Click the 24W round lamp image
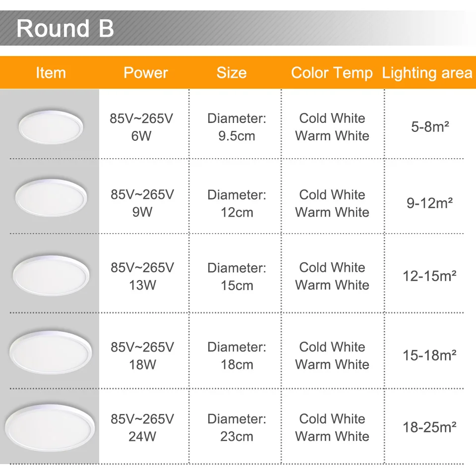 point(50,426)
